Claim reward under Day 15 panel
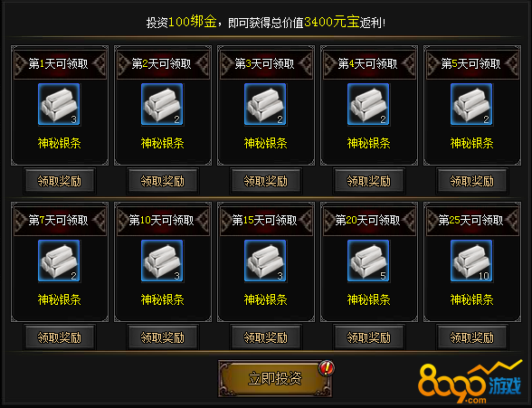The image size is (532, 408). click(x=266, y=337)
